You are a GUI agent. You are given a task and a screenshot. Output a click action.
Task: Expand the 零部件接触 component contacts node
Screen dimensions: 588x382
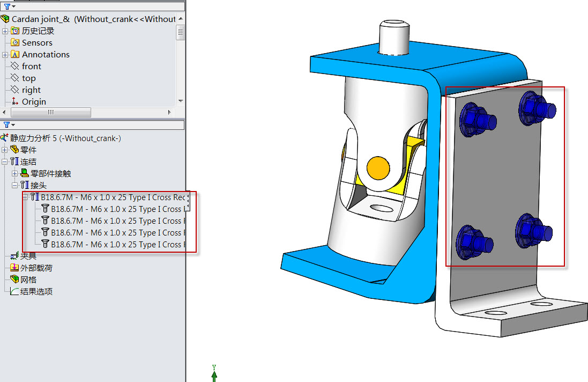15,174
